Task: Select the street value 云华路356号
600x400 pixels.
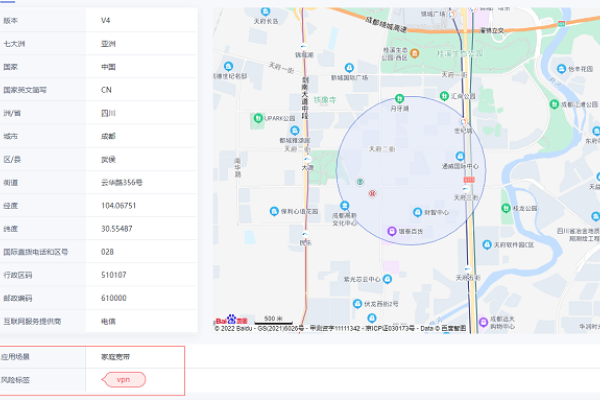Action: pyautogui.click(x=122, y=183)
